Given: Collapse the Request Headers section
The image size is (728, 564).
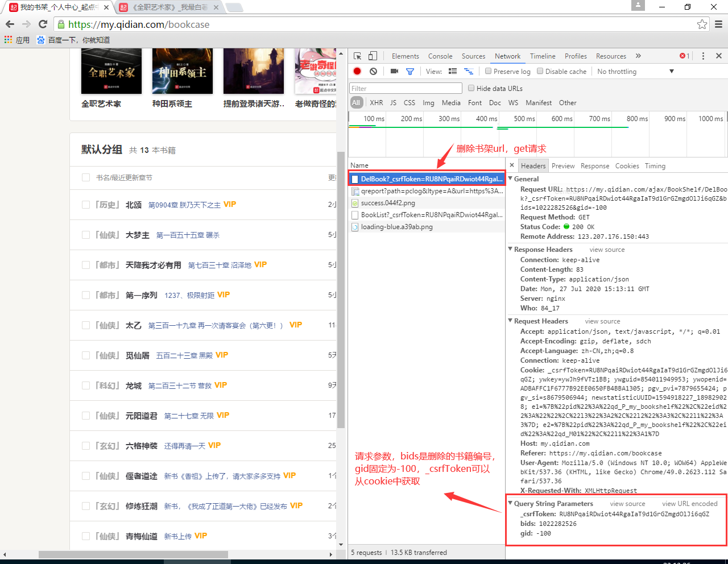Looking at the screenshot, I should tap(510, 321).
